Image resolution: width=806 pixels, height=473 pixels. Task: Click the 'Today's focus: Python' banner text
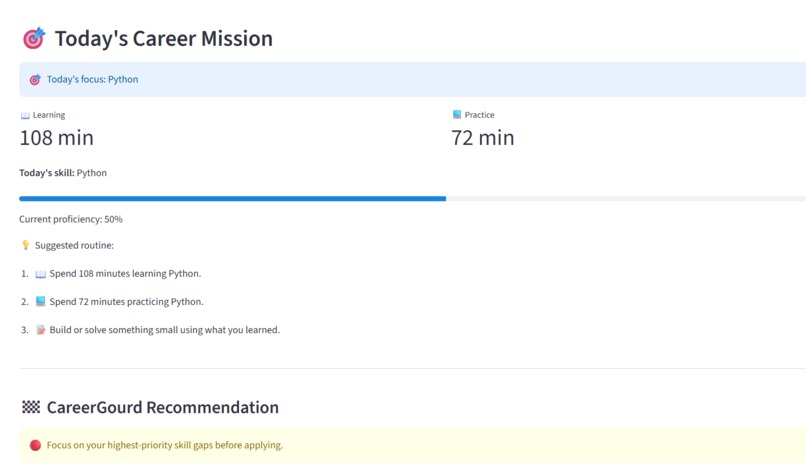click(x=93, y=79)
